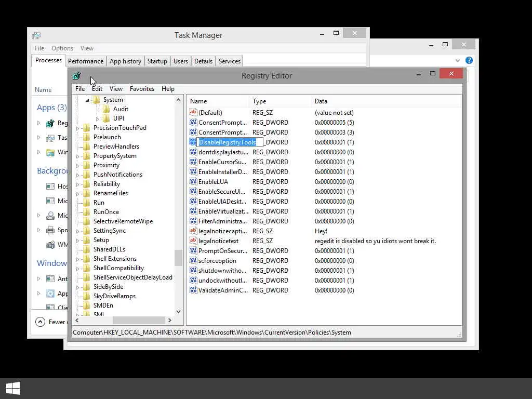Click the FilterAdministra... DWORD icon

click(x=193, y=221)
